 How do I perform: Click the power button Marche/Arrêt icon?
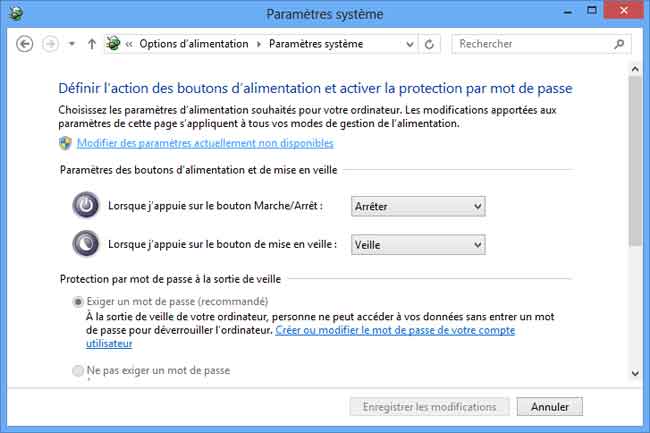point(87,206)
